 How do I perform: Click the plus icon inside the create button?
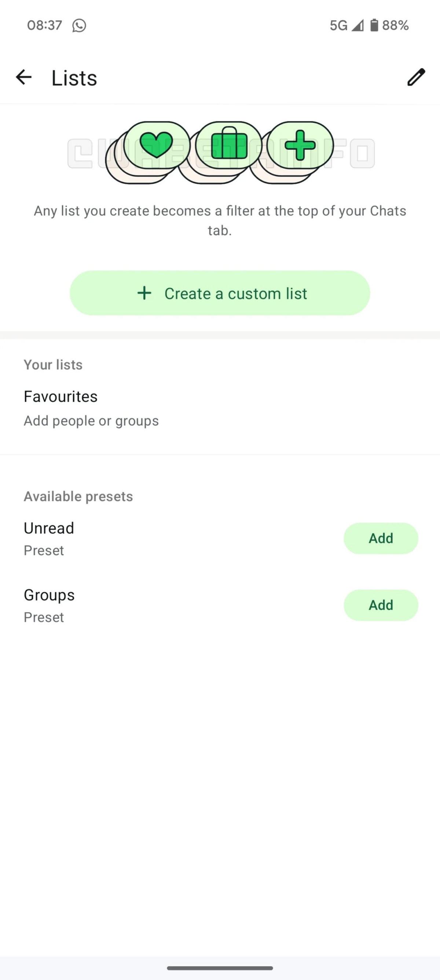pyautogui.click(x=144, y=293)
